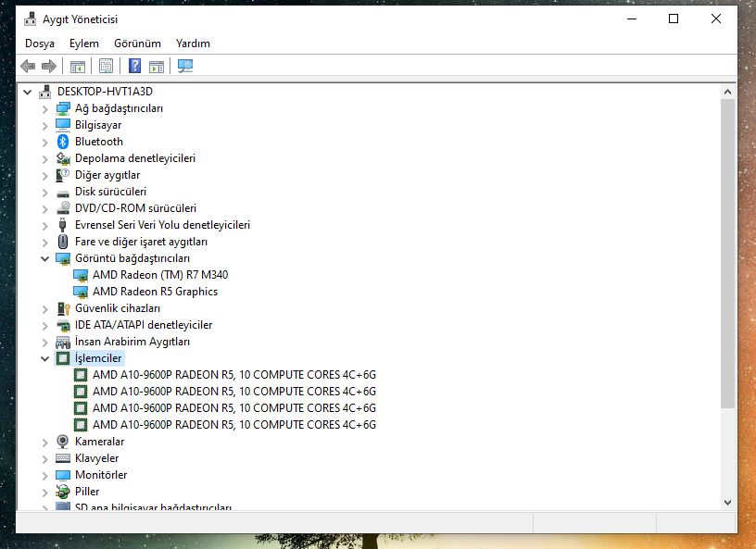Click the scrollbar up arrow
The image size is (756, 549).
point(727,92)
